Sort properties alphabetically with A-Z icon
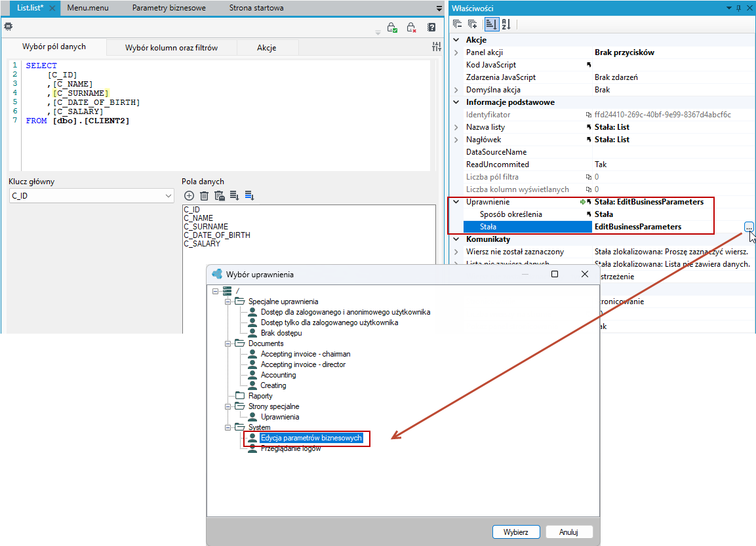This screenshot has height=546, width=756. click(x=506, y=24)
